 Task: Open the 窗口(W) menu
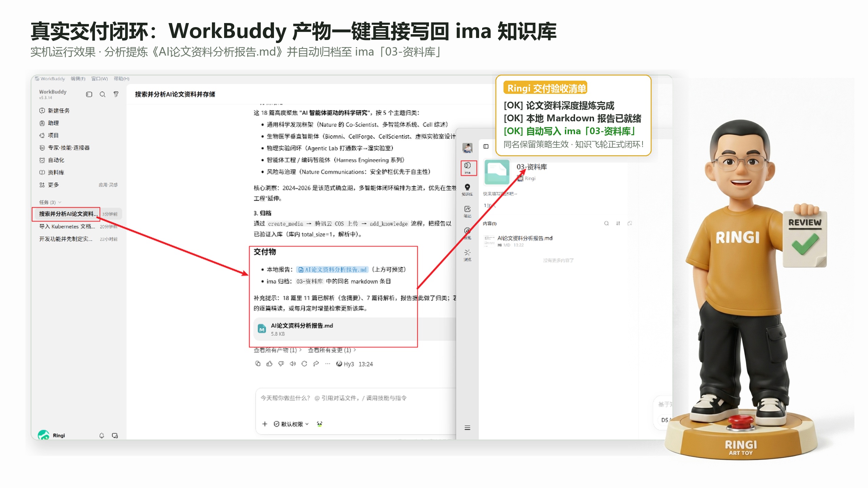point(99,79)
